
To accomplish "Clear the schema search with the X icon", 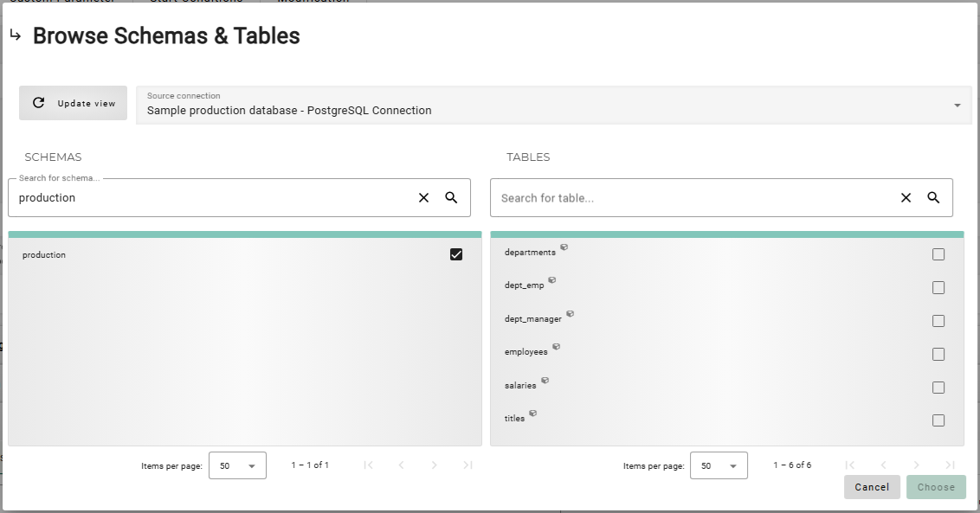I will pyautogui.click(x=423, y=197).
